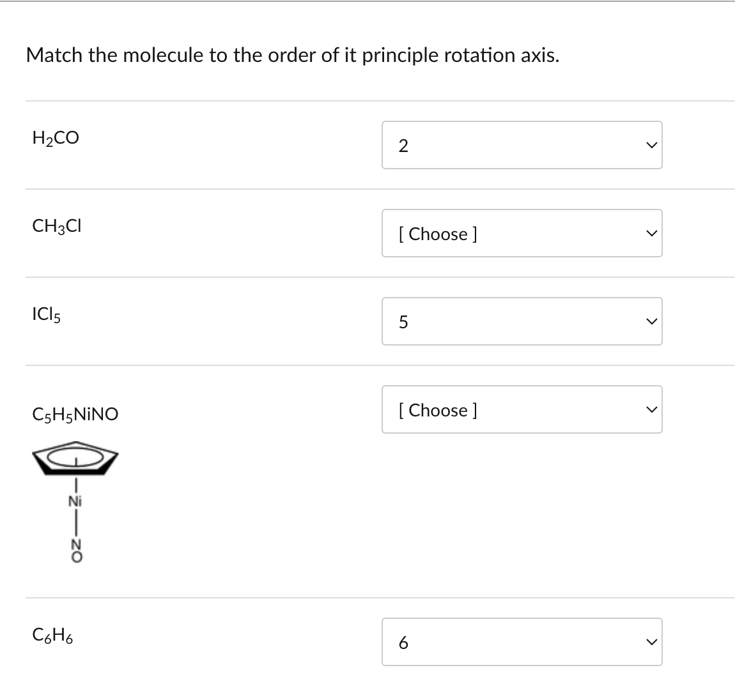Click the CH3Cl molecule label

tap(56, 226)
